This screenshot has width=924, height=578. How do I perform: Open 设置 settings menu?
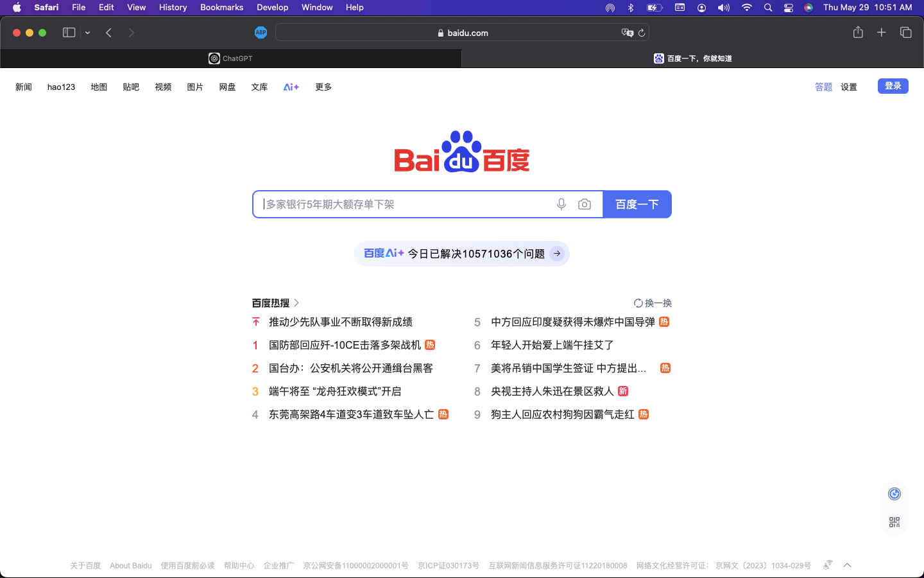849,87
